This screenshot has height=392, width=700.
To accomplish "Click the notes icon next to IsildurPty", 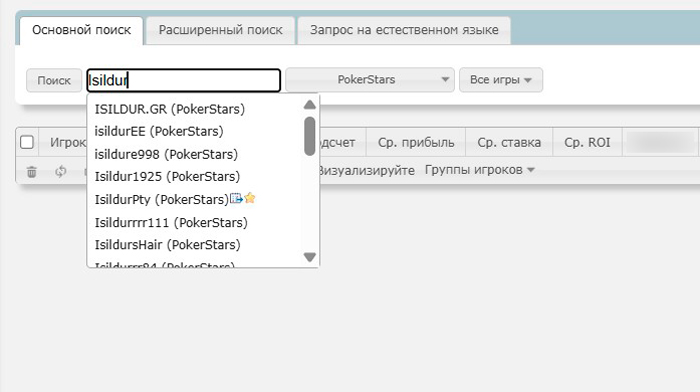I will [x=236, y=198].
